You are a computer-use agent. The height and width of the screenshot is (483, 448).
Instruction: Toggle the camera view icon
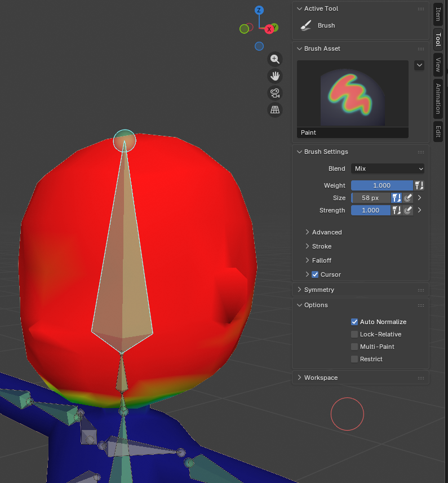click(275, 93)
